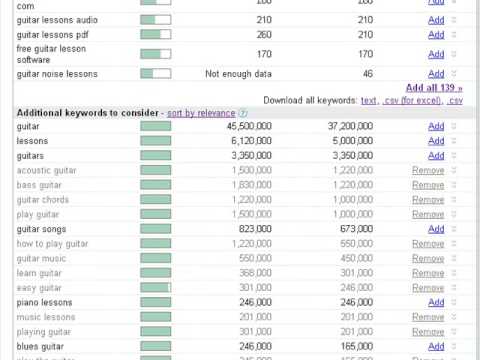Download all keywords as text
Image resolution: width=480 pixels, height=360 pixels.
pos(368,100)
